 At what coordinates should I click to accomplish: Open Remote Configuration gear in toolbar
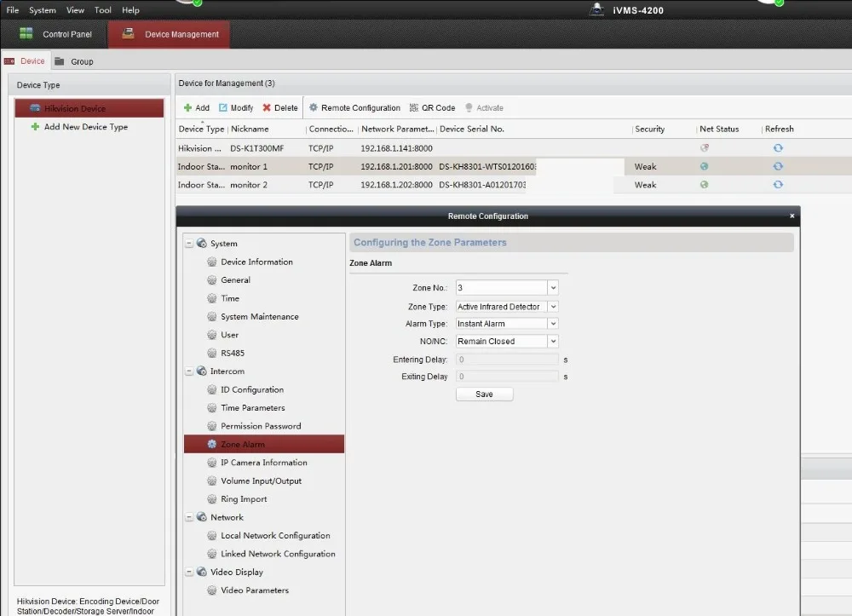click(x=314, y=107)
